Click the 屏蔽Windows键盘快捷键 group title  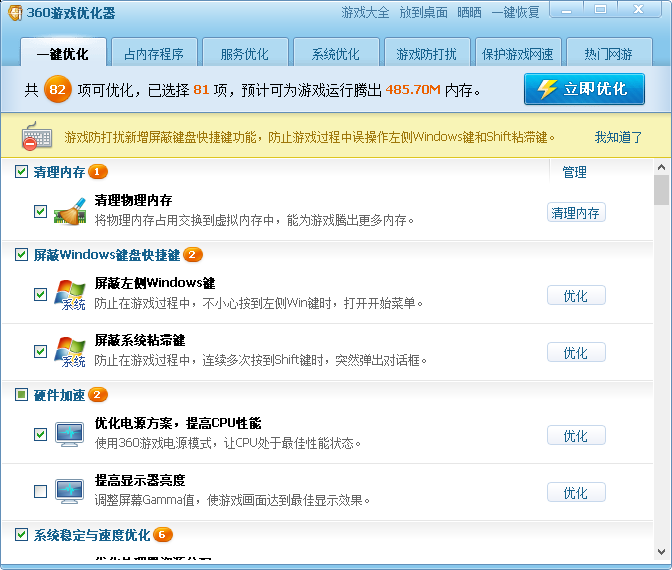click(107, 255)
